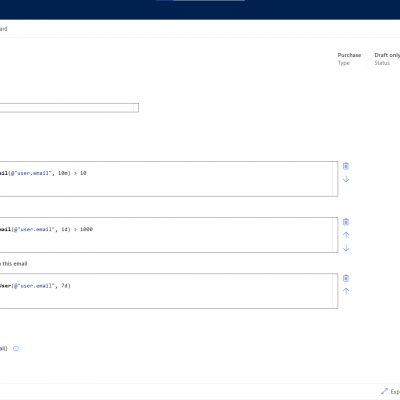This screenshot has height=400, width=400.
Task: Delete the rule containing '1d) > 1000'
Action: tap(346, 222)
